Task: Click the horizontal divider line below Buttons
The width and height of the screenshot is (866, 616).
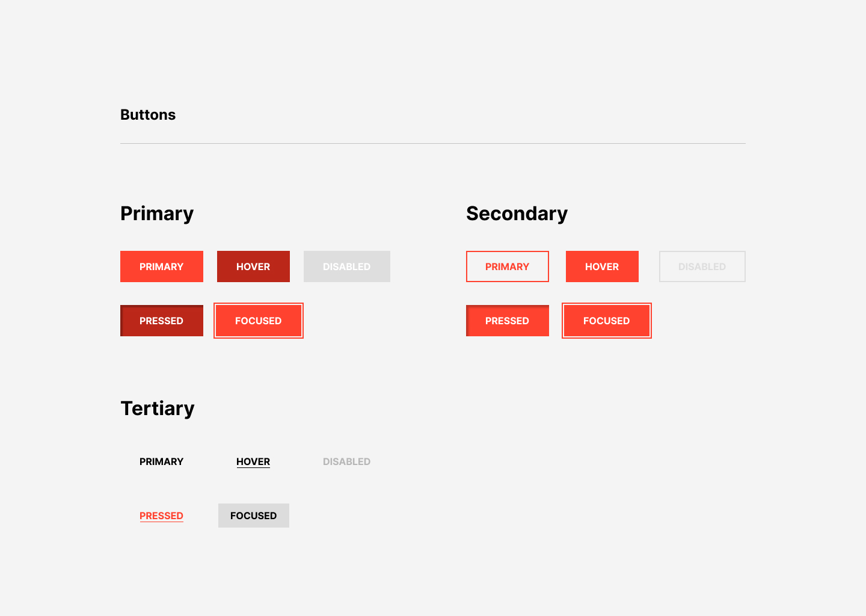Action: [x=433, y=143]
